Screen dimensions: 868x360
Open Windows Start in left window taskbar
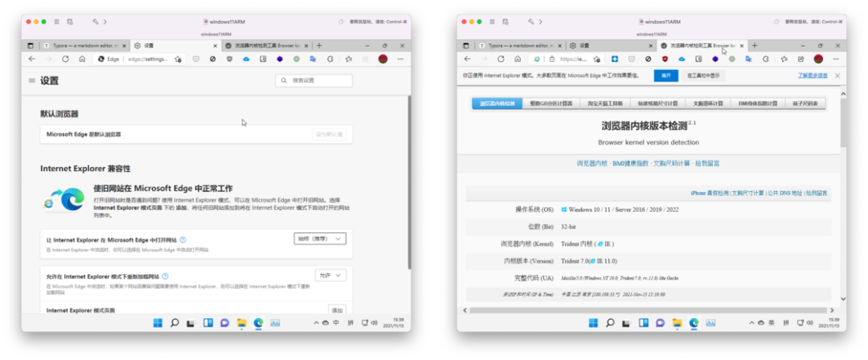158,322
